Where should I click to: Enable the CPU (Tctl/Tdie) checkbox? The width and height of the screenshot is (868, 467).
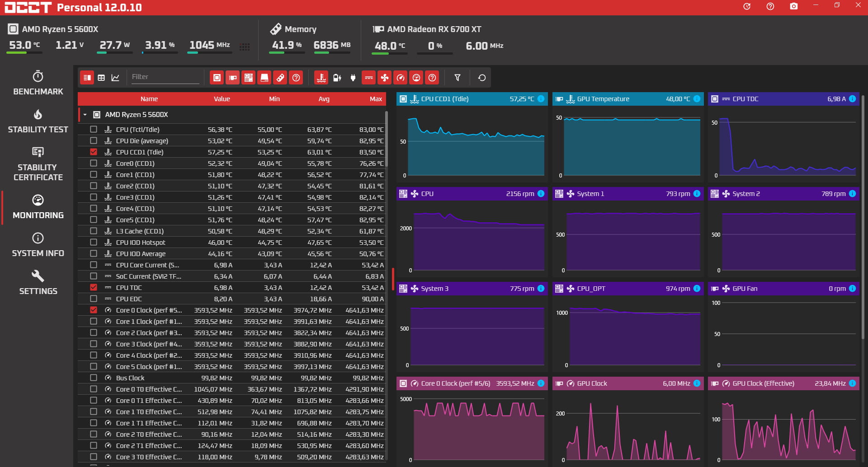click(x=94, y=129)
